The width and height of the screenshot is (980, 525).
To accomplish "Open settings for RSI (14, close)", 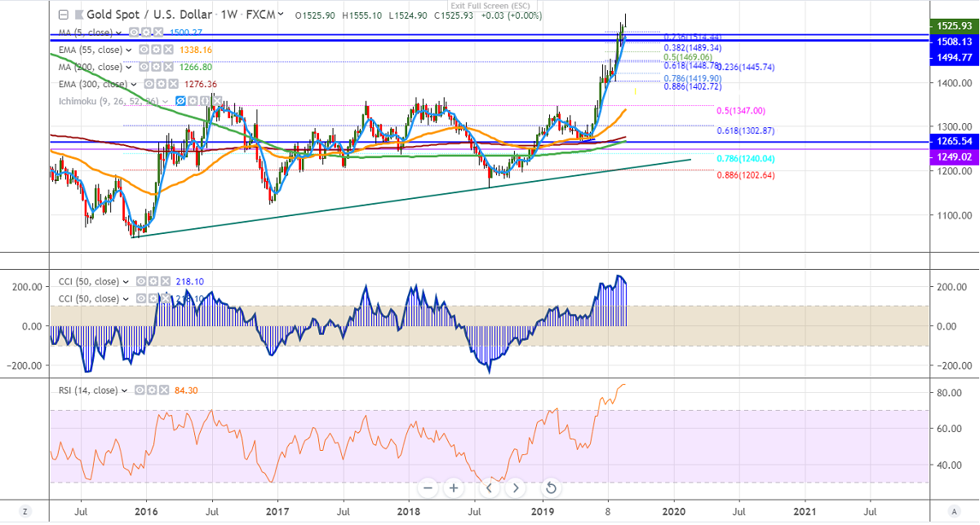I will 152,390.
